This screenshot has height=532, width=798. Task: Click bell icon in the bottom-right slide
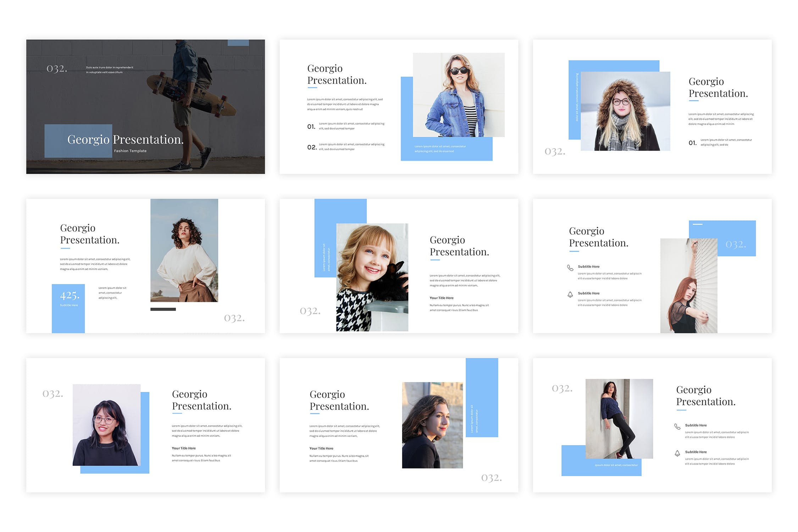(677, 453)
